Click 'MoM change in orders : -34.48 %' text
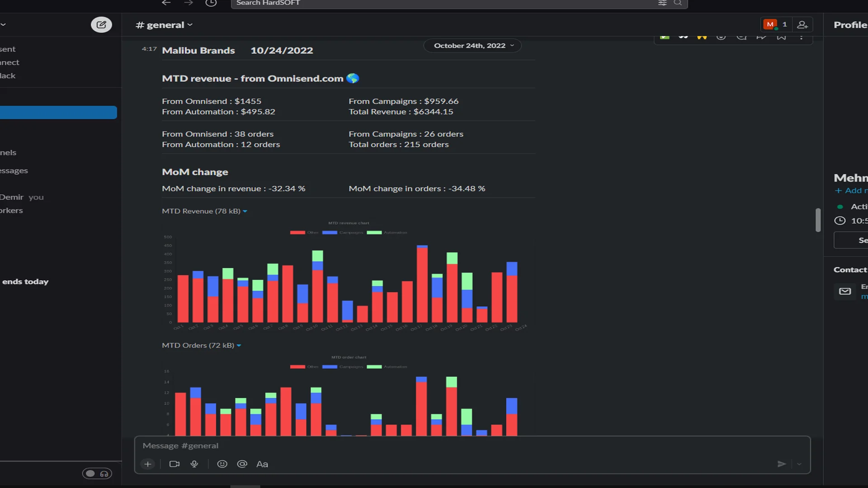Image resolution: width=868 pixels, height=488 pixels. [417, 188]
